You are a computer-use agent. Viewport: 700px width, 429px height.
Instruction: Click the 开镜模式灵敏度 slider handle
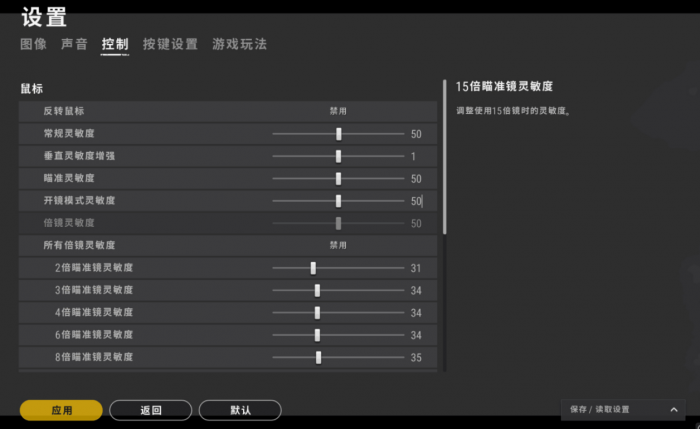(x=338, y=201)
